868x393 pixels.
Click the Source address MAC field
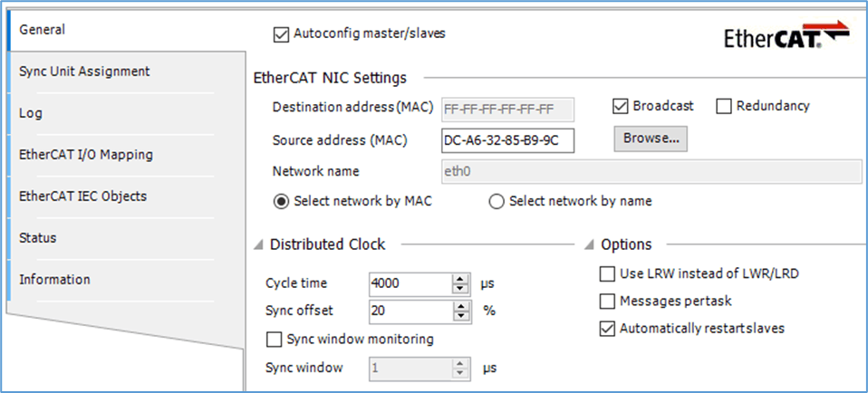(506, 140)
